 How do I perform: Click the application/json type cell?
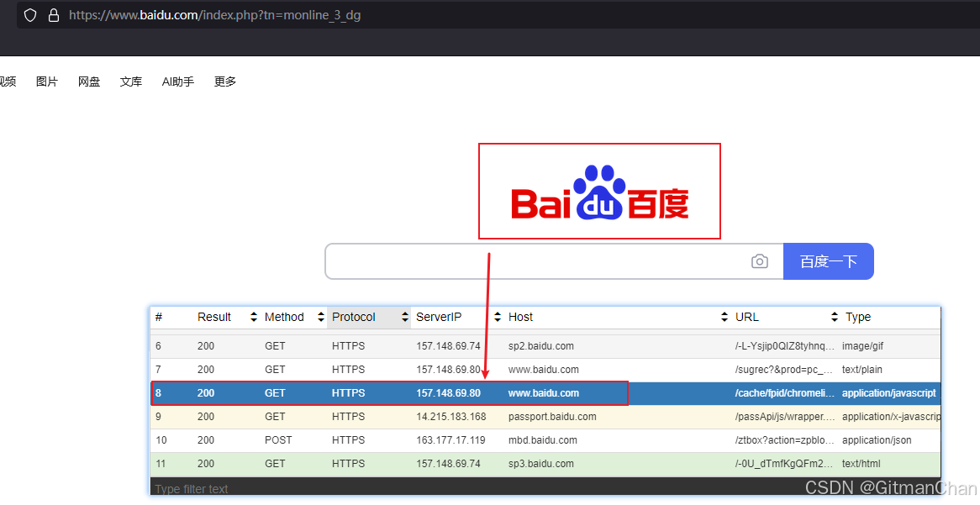click(x=877, y=440)
